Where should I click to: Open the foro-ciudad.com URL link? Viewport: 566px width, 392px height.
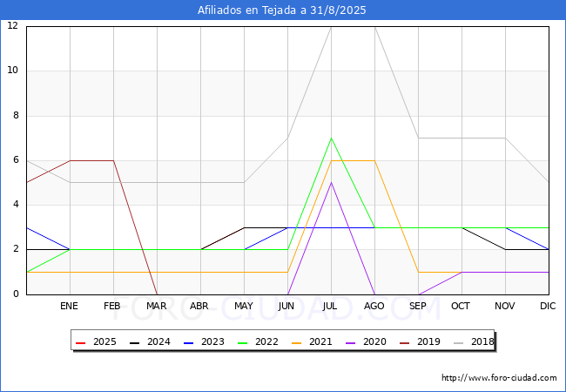(x=499, y=378)
